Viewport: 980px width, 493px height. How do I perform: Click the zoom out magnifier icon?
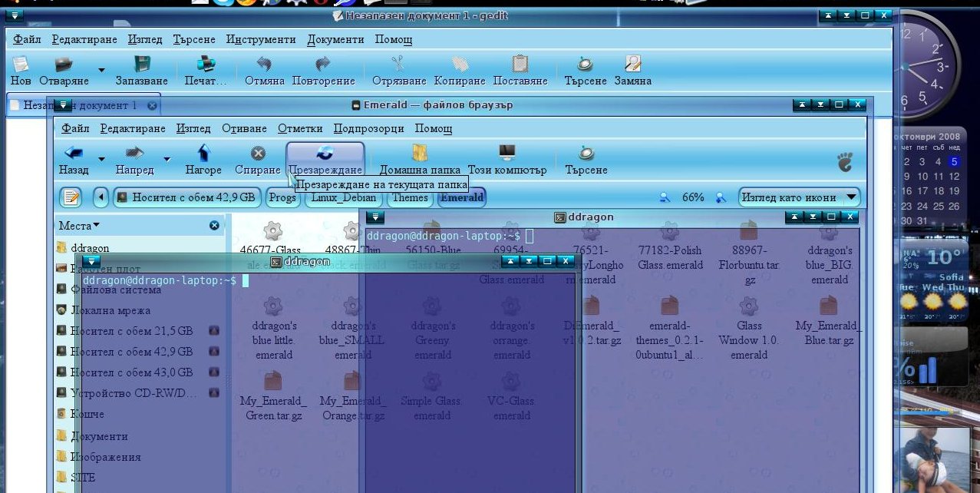click(x=665, y=197)
